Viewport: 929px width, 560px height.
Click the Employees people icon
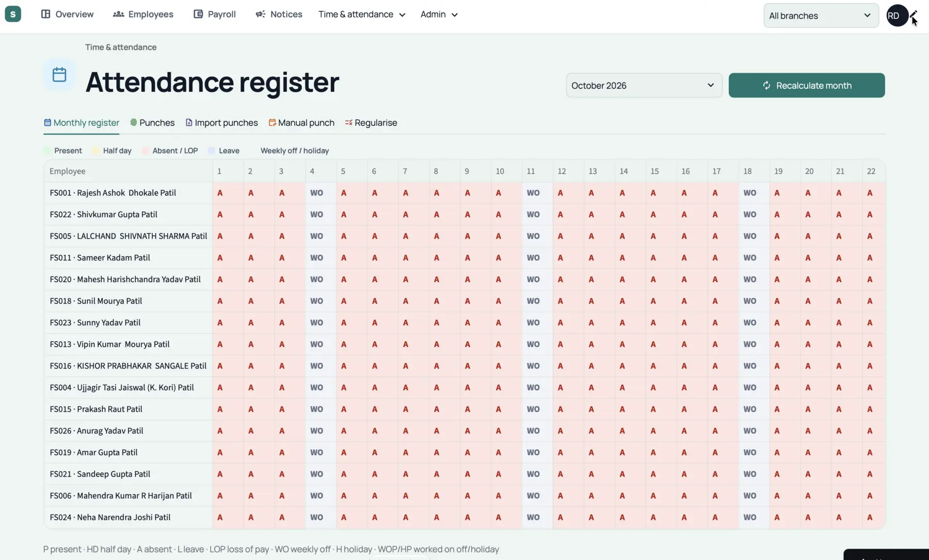tap(118, 14)
